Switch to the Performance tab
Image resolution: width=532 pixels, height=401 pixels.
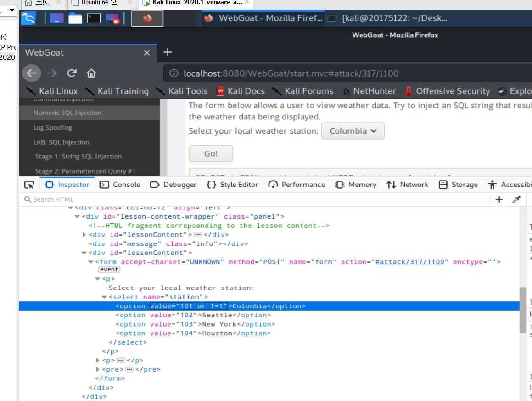coord(297,185)
